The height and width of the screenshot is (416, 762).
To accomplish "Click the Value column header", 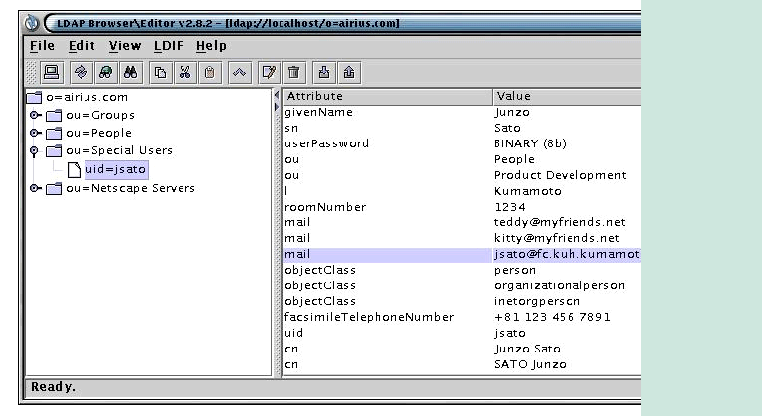I will coord(567,96).
